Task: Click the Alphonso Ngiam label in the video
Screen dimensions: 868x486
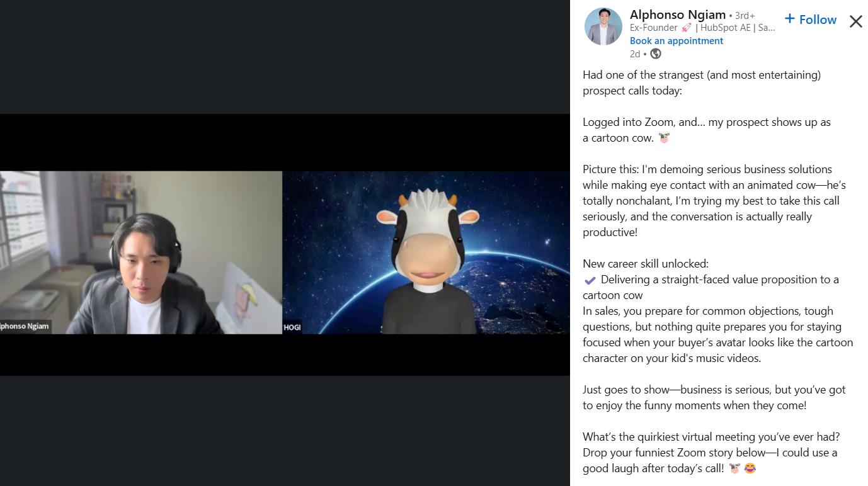Action: click(25, 326)
